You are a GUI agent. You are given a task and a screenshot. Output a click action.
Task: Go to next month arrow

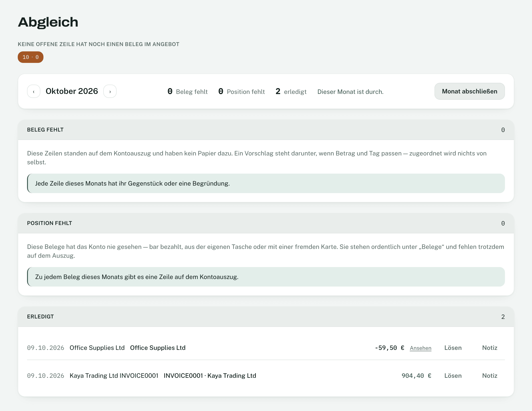(110, 91)
